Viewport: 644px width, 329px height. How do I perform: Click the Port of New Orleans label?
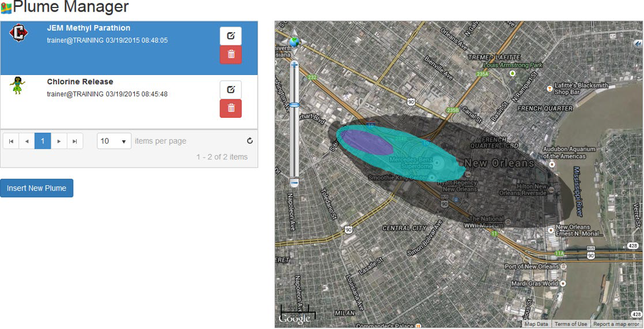[532, 267]
